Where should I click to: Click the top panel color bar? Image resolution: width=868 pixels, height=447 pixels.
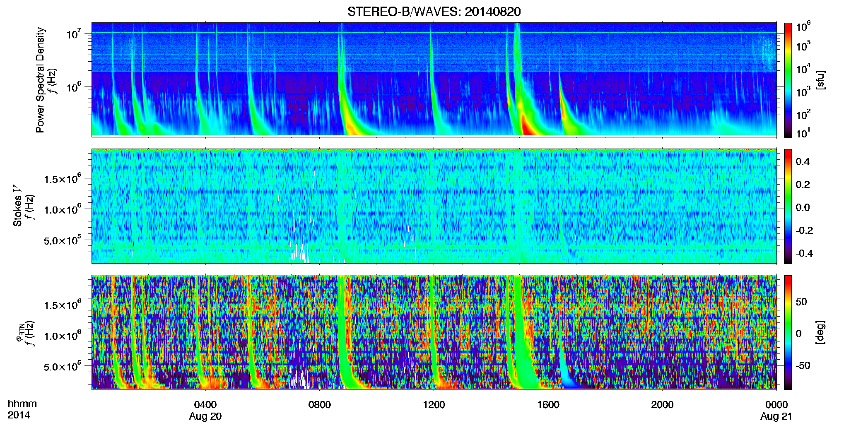788,80
